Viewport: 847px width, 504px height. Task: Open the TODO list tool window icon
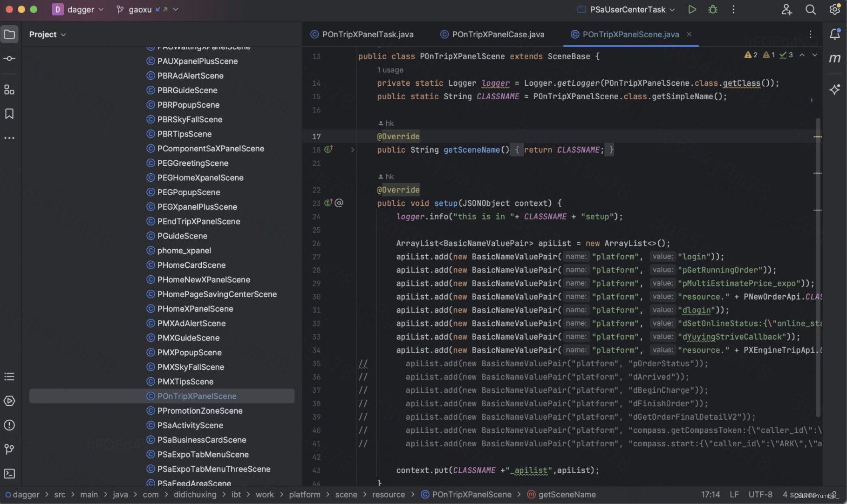tap(9, 376)
